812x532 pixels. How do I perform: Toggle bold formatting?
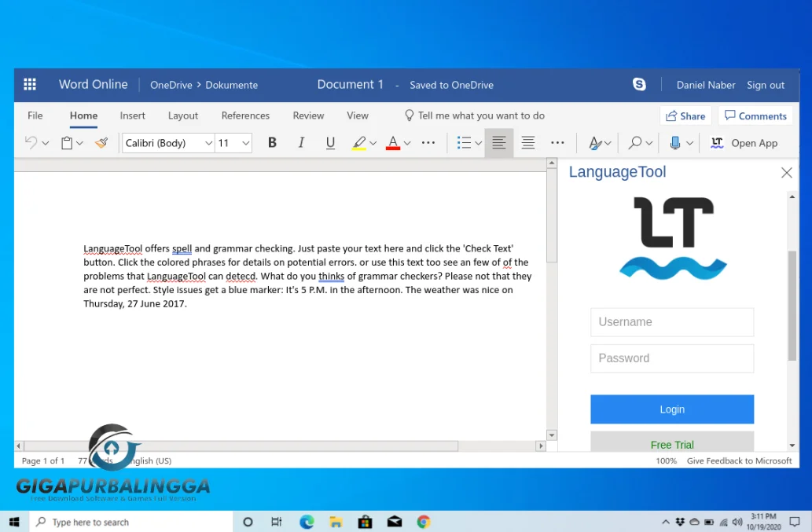tap(271, 142)
